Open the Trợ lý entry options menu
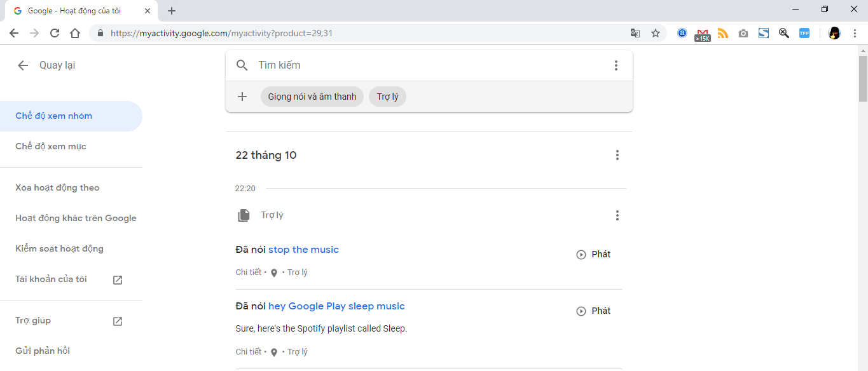Viewport: 868px width, 371px height. (x=617, y=215)
